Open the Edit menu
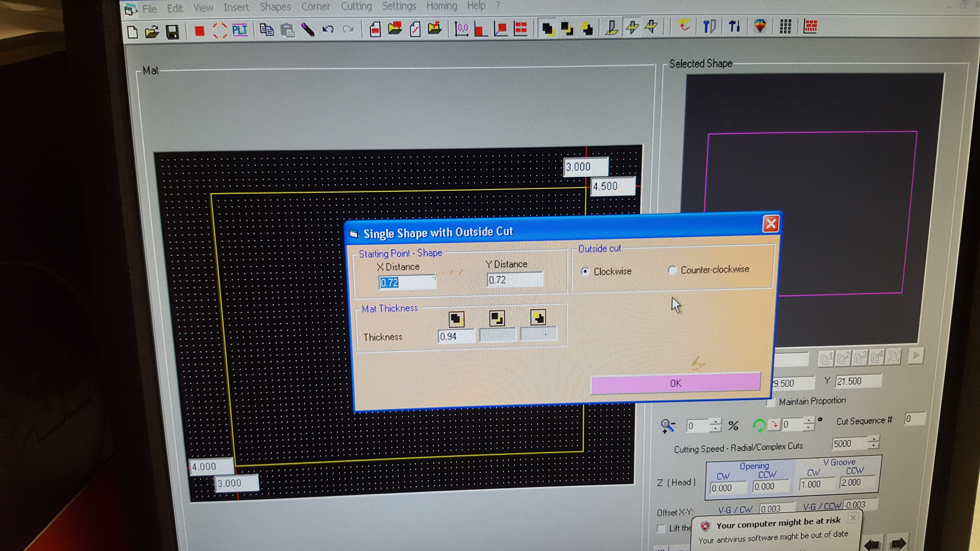 click(x=175, y=8)
